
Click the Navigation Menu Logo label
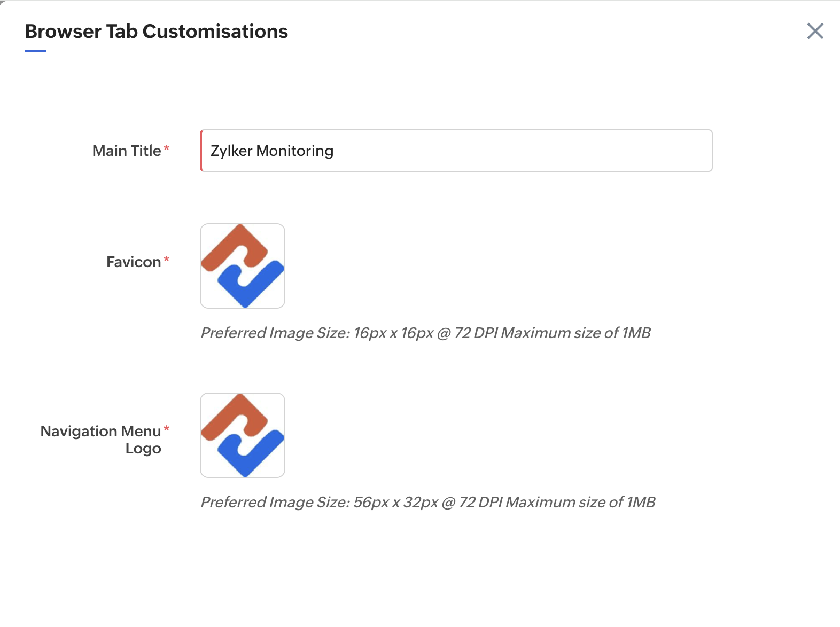coord(101,439)
